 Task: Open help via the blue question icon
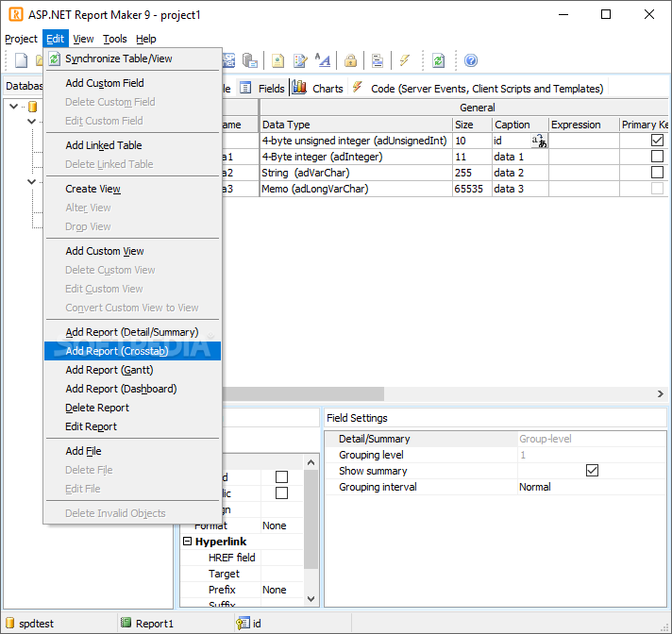[471, 60]
